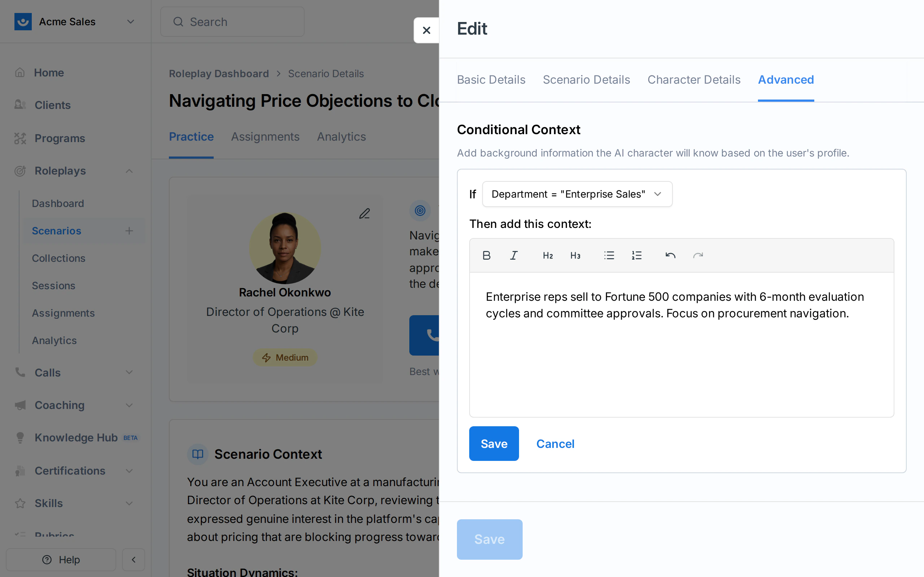Add a new scenario with the plus icon
This screenshot has width=924, height=577.
pyautogui.click(x=130, y=230)
